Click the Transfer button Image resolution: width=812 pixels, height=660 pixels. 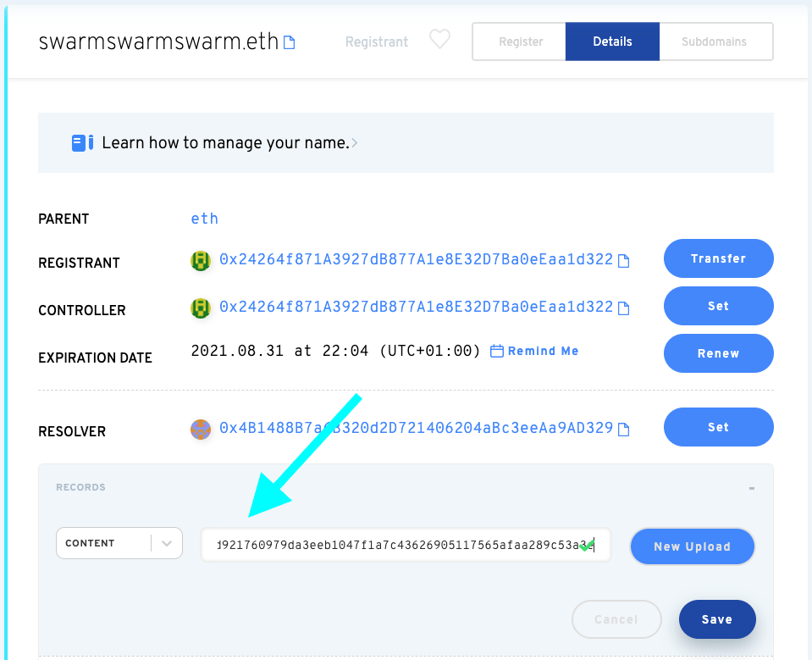(x=718, y=258)
